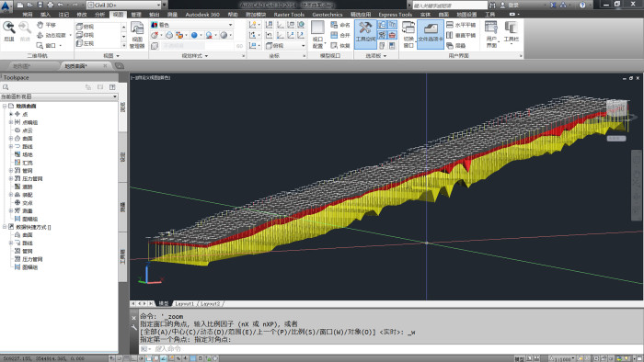This screenshot has height=362, width=644.
Task: Open the Geotechnics ribbon tab
Action: tap(328, 15)
